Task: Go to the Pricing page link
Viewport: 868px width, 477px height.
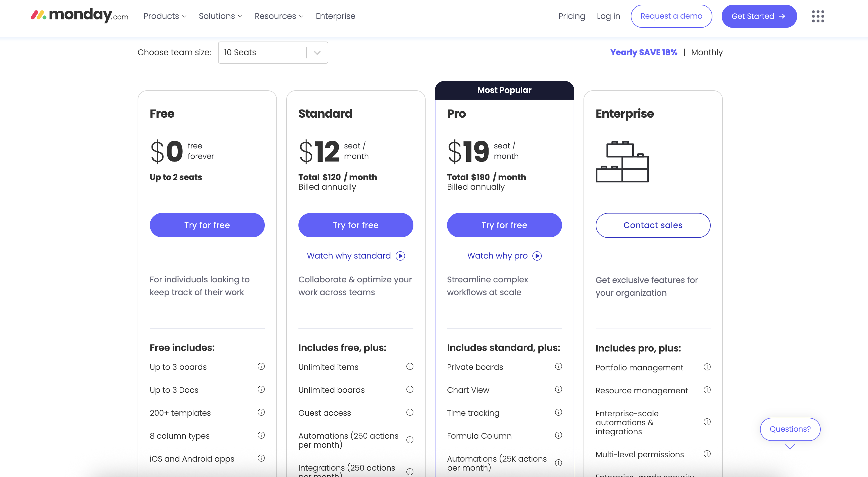Action: click(x=572, y=16)
